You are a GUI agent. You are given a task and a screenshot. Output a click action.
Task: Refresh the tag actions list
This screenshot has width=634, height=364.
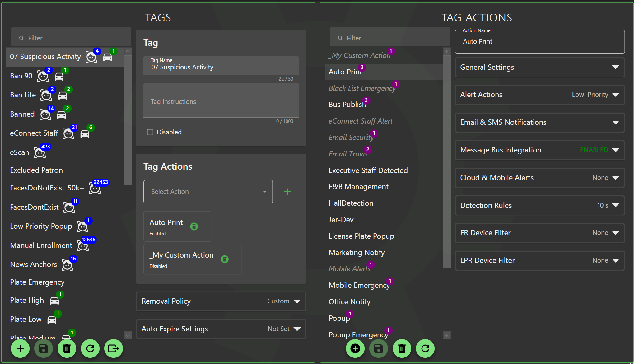pos(425,348)
